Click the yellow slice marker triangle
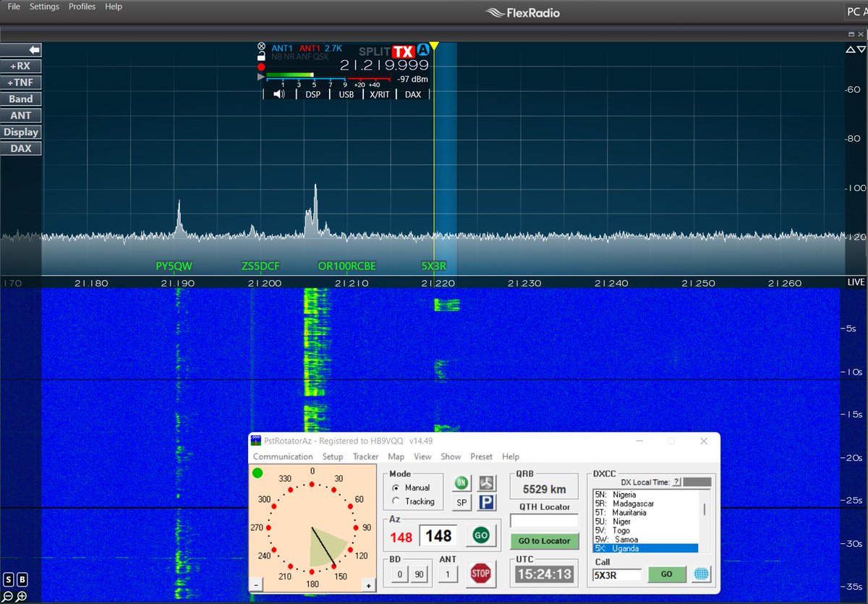The image size is (868, 604). click(x=434, y=47)
